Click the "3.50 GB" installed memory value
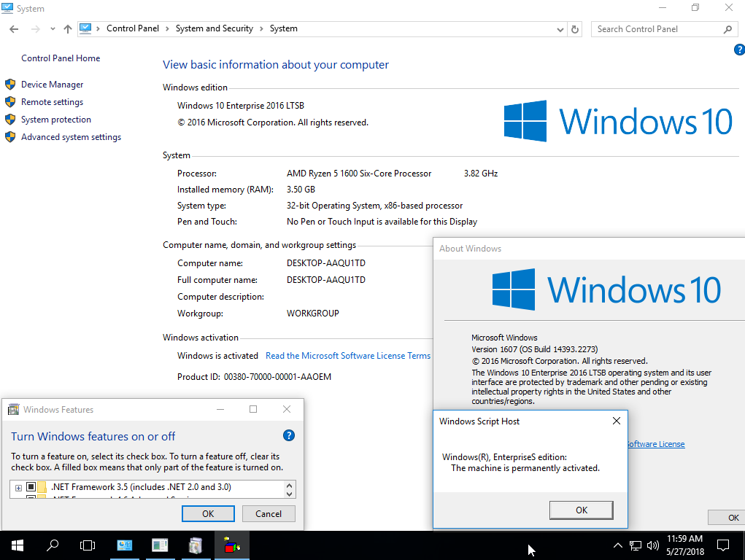Image resolution: width=745 pixels, height=560 pixels. [x=301, y=190]
